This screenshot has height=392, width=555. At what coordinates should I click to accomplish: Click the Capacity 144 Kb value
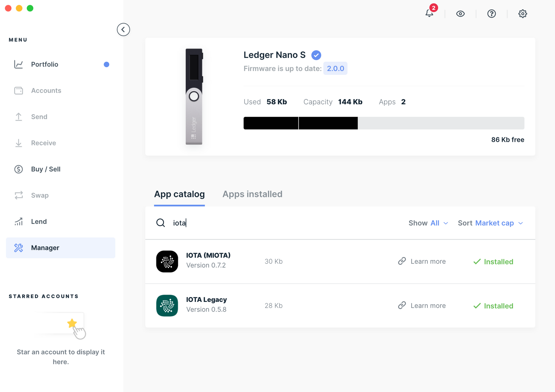click(x=350, y=102)
